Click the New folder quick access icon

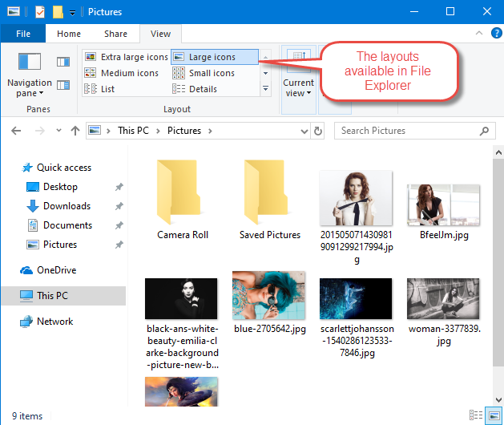click(x=58, y=12)
